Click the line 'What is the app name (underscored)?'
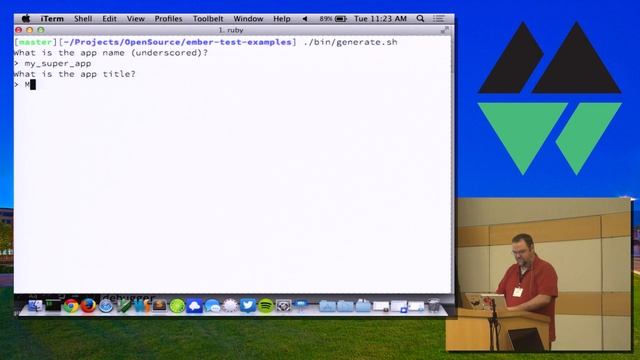This screenshot has width=640, height=360. [111, 53]
